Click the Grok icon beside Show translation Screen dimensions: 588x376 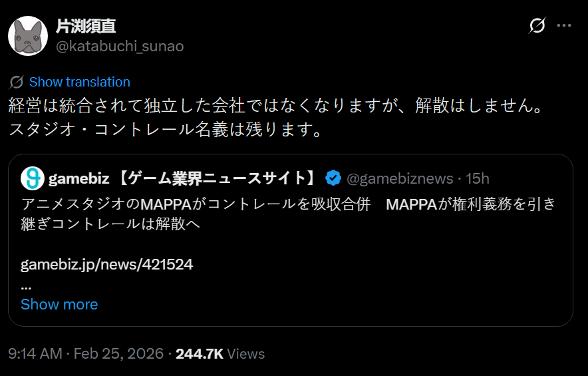(17, 83)
